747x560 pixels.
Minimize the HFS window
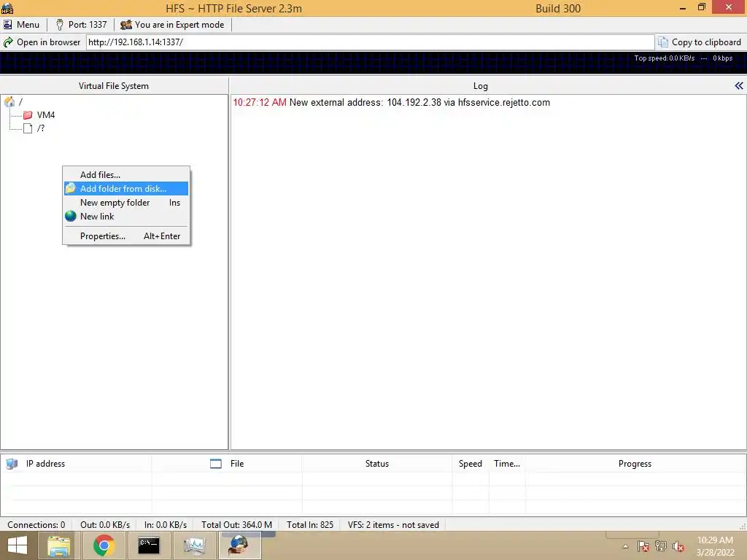click(x=683, y=7)
